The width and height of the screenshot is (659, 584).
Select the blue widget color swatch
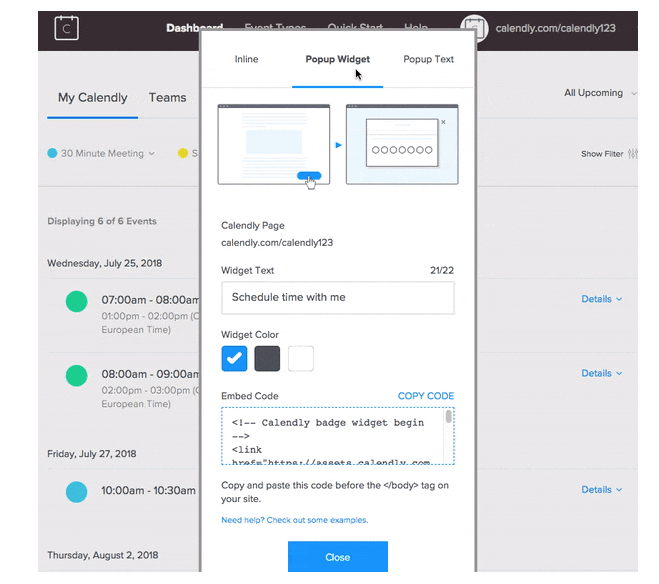234,358
